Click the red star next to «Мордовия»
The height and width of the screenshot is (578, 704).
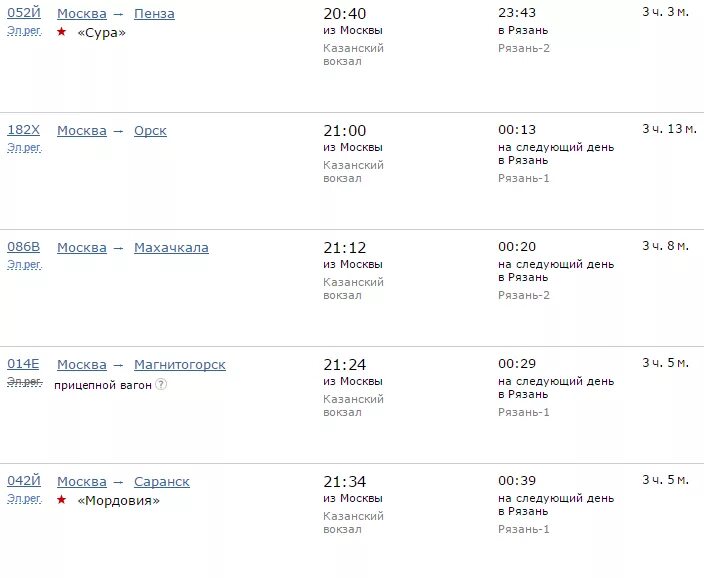click(x=62, y=499)
